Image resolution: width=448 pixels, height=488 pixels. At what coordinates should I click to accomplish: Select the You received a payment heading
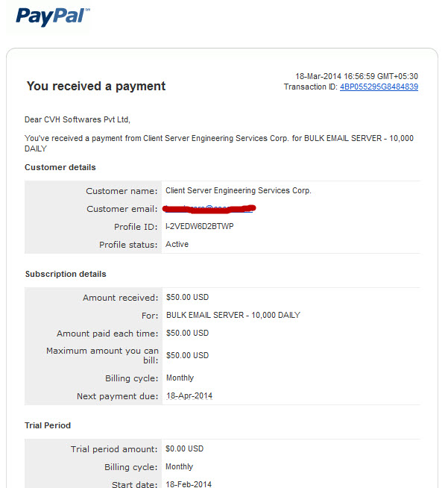click(95, 87)
